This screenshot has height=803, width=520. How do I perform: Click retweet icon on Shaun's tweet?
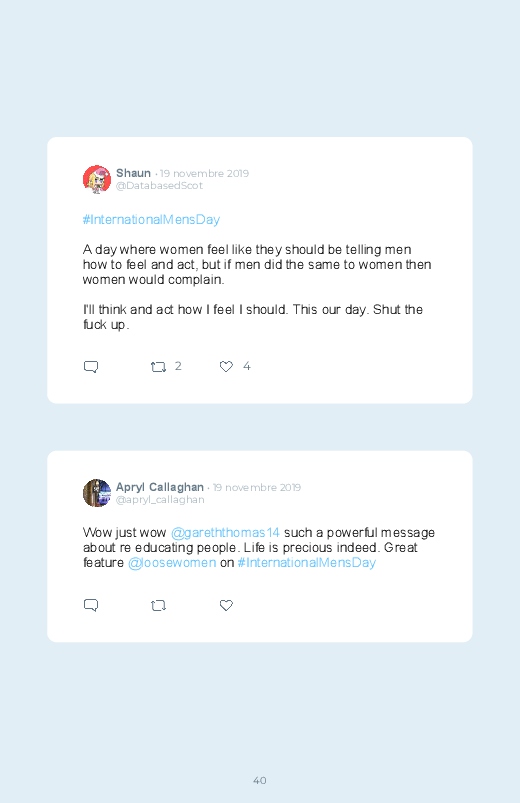click(158, 367)
